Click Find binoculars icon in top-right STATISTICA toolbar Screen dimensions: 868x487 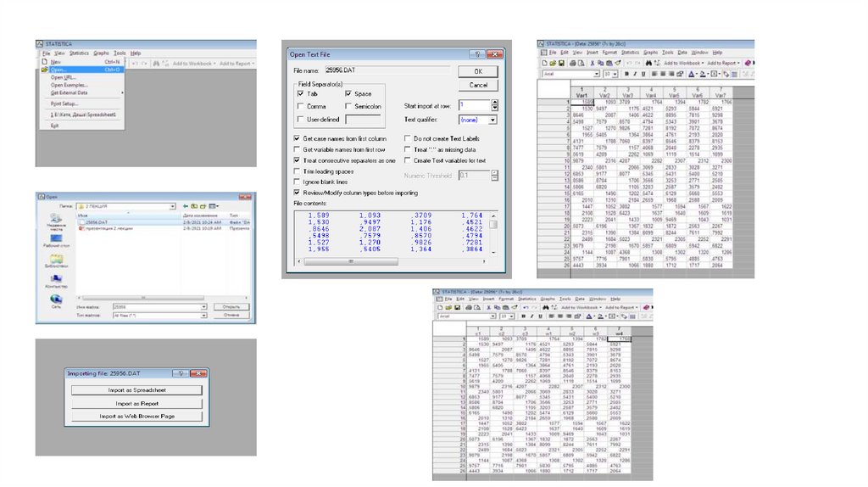648,63
